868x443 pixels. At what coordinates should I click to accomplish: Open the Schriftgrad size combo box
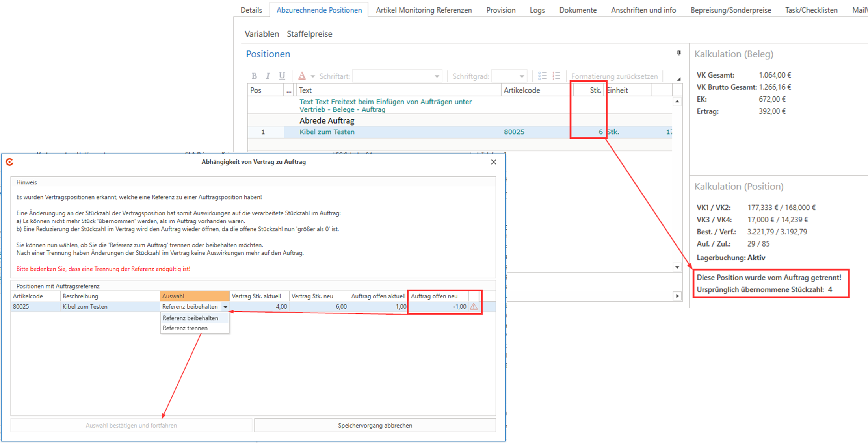509,76
